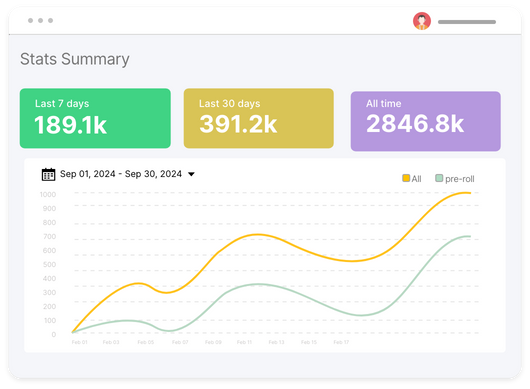Viewport: 530px width, 389px height.
Task: Click the Feb 17 x-axis label
Action: [341, 342]
